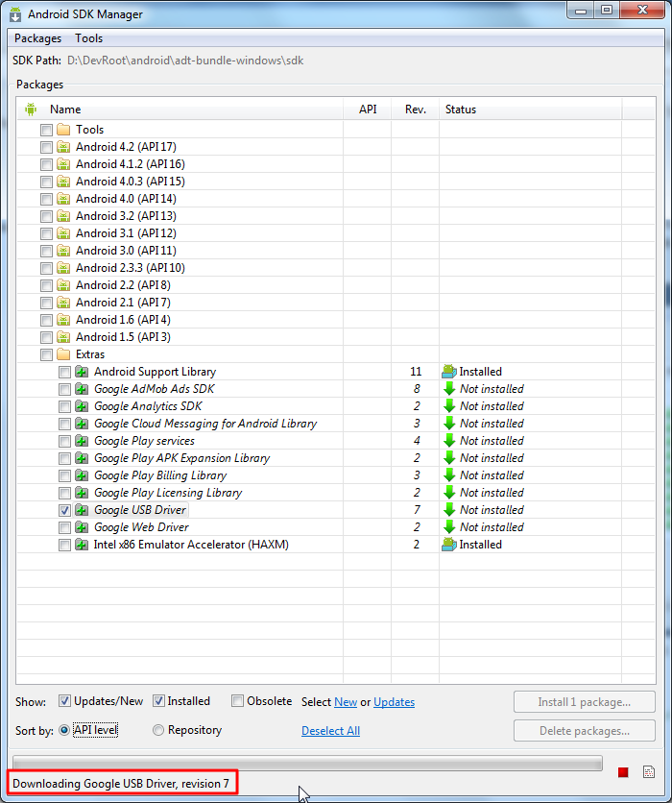Select the Repository sort option

pyautogui.click(x=158, y=730)
